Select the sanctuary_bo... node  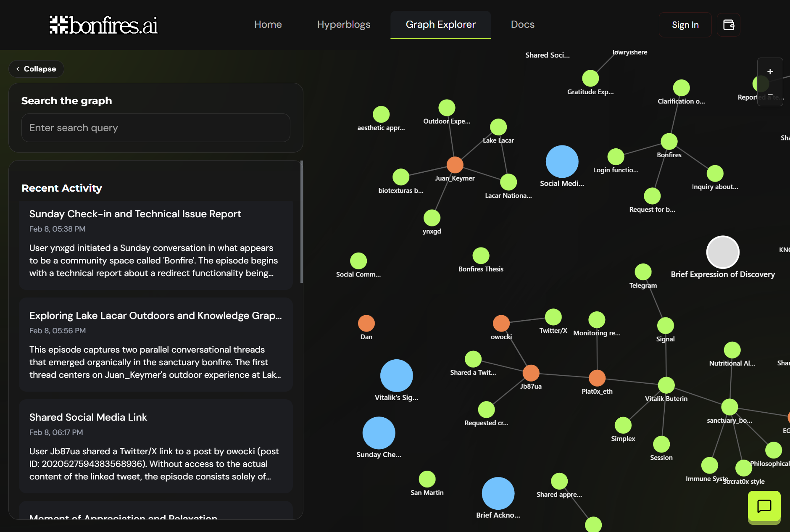coord(729,407)
